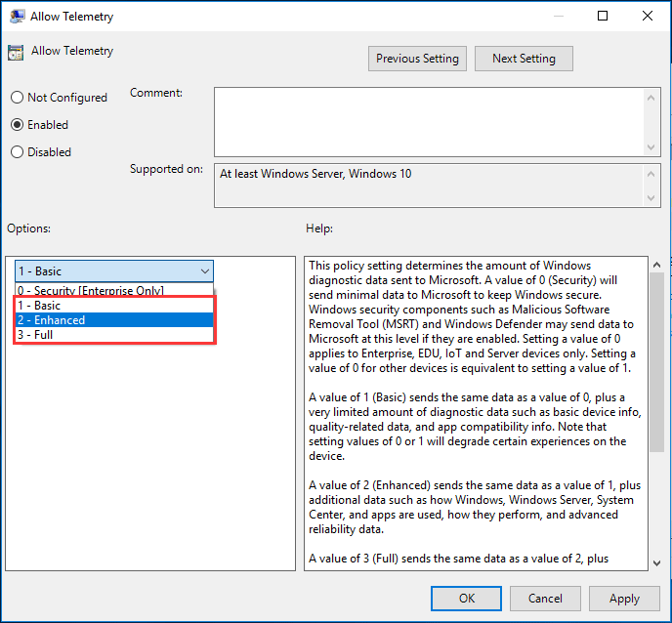Click the Help scrollbar up arrow
This screenshot has height=623, width=672.
click(x=656, y=265)
